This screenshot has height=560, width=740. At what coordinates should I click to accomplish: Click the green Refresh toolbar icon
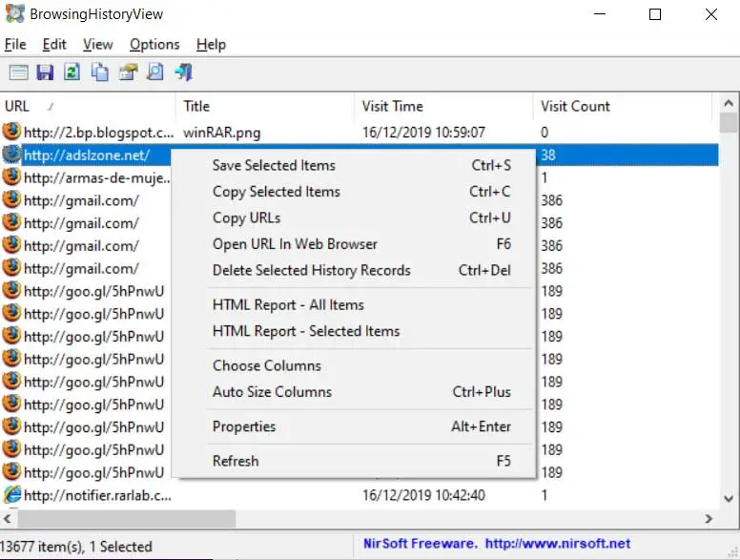pyautogui.click(x=72, y=73)
